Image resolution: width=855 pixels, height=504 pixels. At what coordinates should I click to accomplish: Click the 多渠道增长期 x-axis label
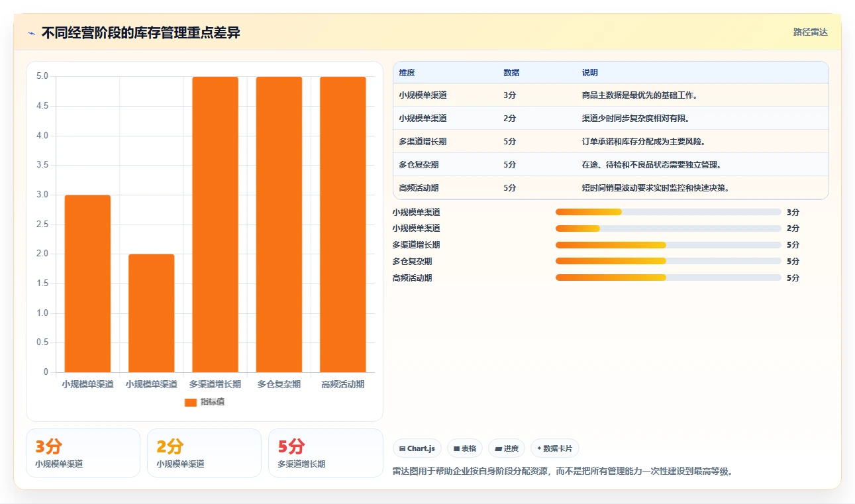(x=215, y=384)
